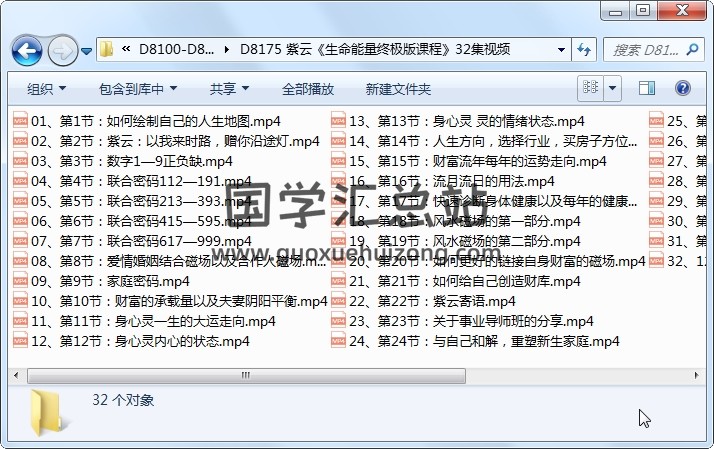The height and width of the screenshot is (449, 714).
Task: Click the refresh button beside address bar
Action: click(586, 49)
